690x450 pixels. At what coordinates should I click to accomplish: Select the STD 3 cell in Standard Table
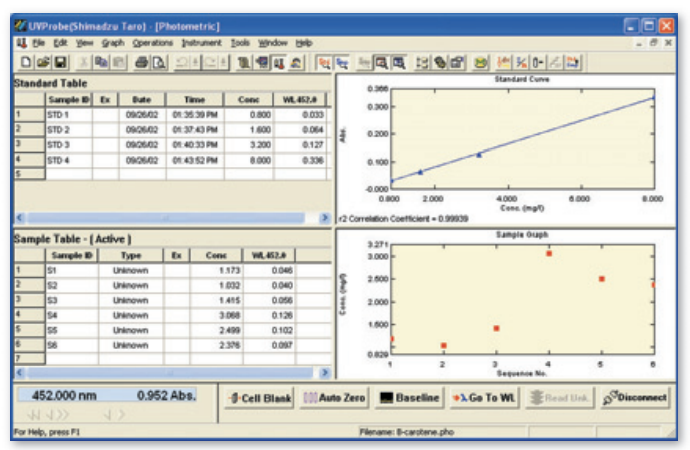tap(69, 145)
